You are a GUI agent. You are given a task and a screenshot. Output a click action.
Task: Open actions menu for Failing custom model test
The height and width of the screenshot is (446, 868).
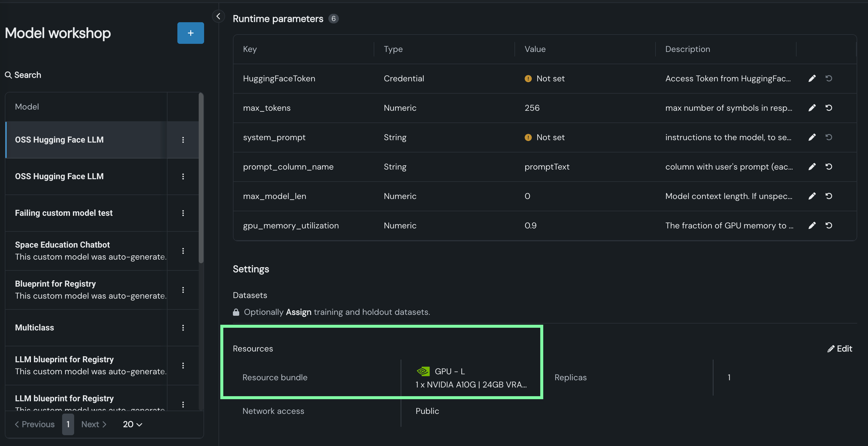183,213
